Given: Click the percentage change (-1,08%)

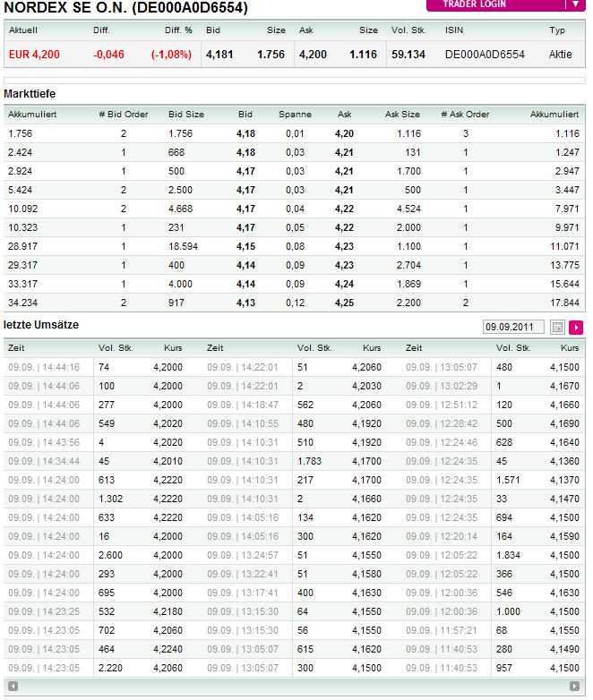Looking at the screenshot, I should point(171,55).
